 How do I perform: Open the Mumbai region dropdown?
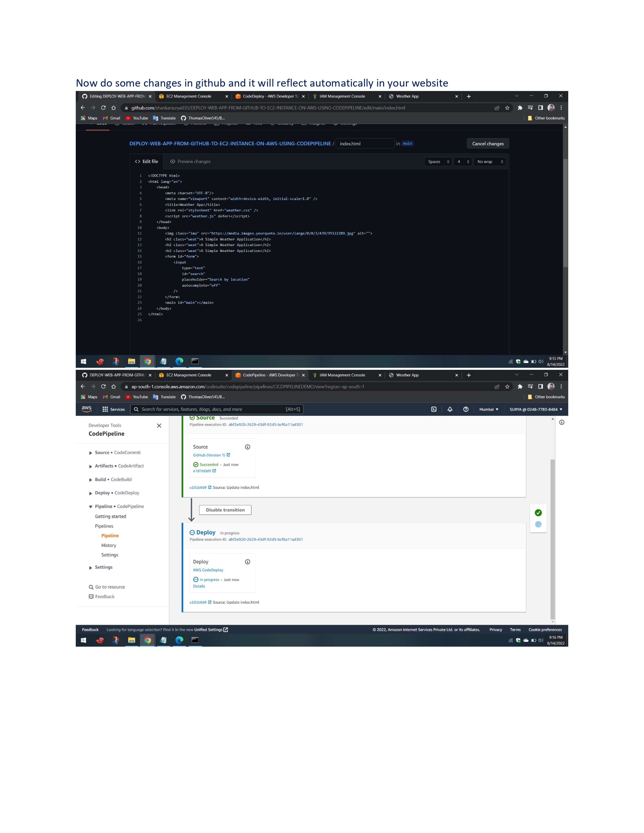coord(489,409)
